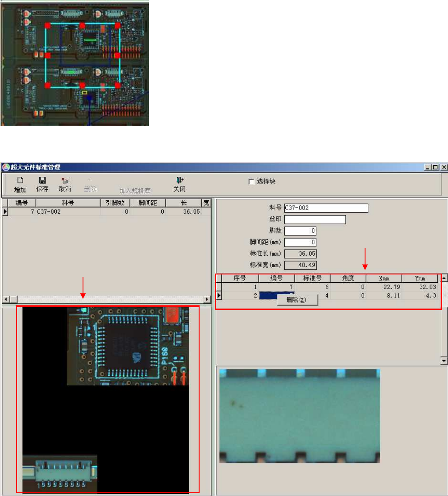Viewport: 448px width, 496px height.
Task: Click the 关闭 (Close) door icon
Action: 179,180
